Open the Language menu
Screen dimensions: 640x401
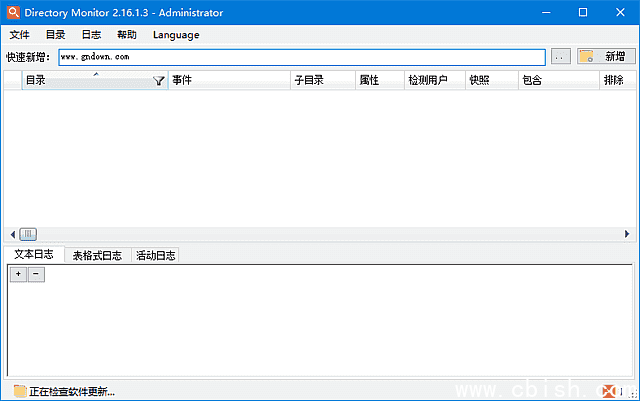[x=176, y=35]
